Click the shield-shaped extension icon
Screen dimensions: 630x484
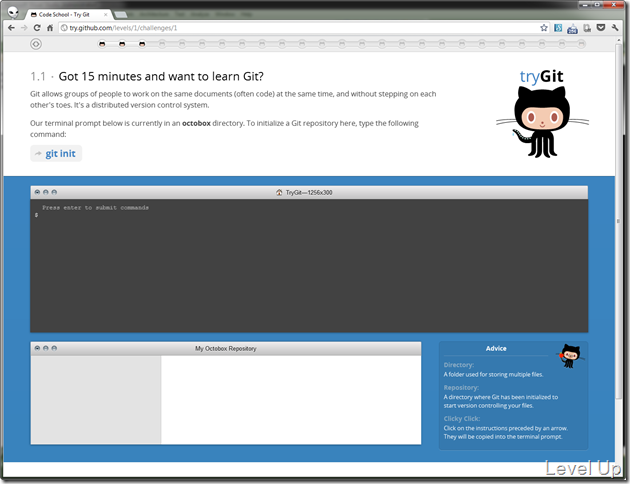pos(601,28)
